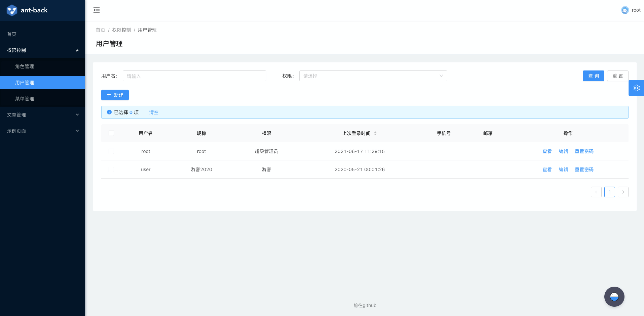Click the 新建 button

(115, 95)
